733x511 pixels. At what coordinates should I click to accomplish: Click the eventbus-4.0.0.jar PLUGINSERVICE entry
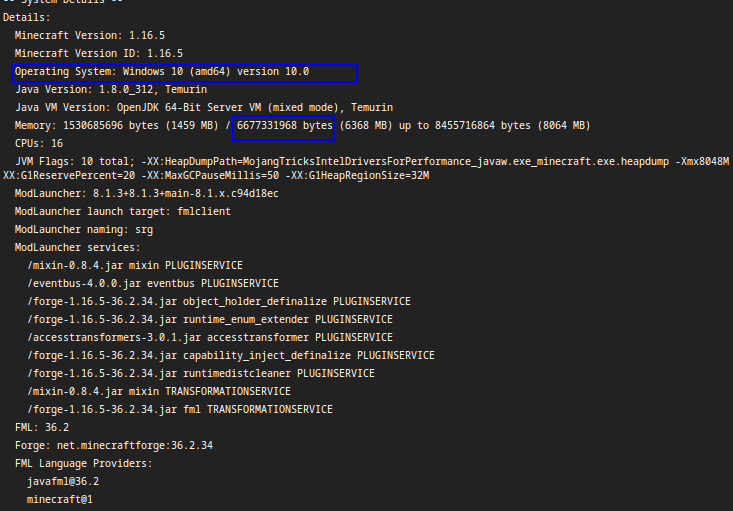click(x=152, y=283)
